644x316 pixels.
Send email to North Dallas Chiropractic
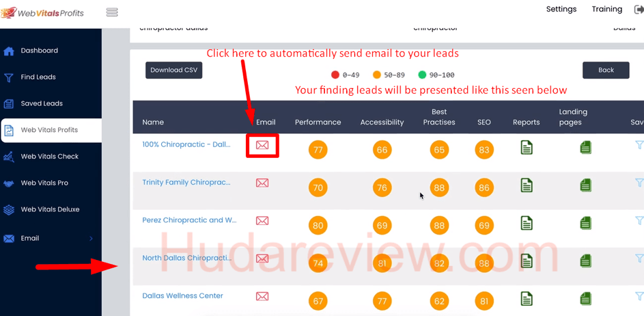262,259
